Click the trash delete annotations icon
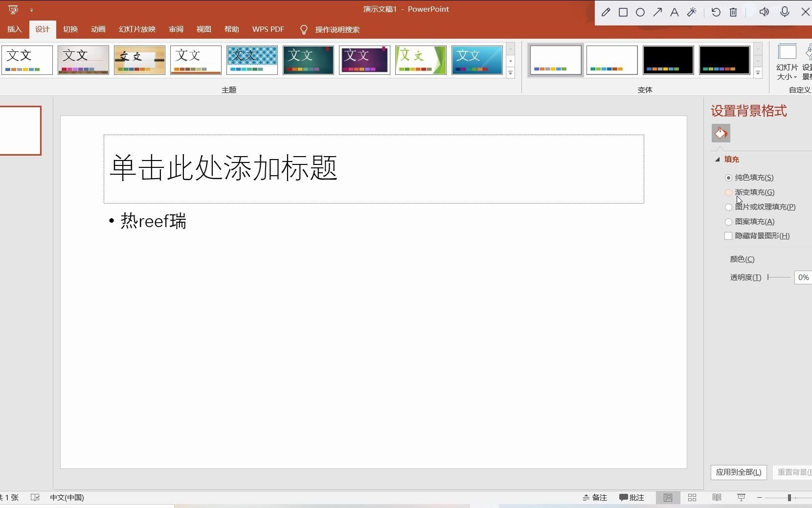812x508 pixels. pos(733,12)
